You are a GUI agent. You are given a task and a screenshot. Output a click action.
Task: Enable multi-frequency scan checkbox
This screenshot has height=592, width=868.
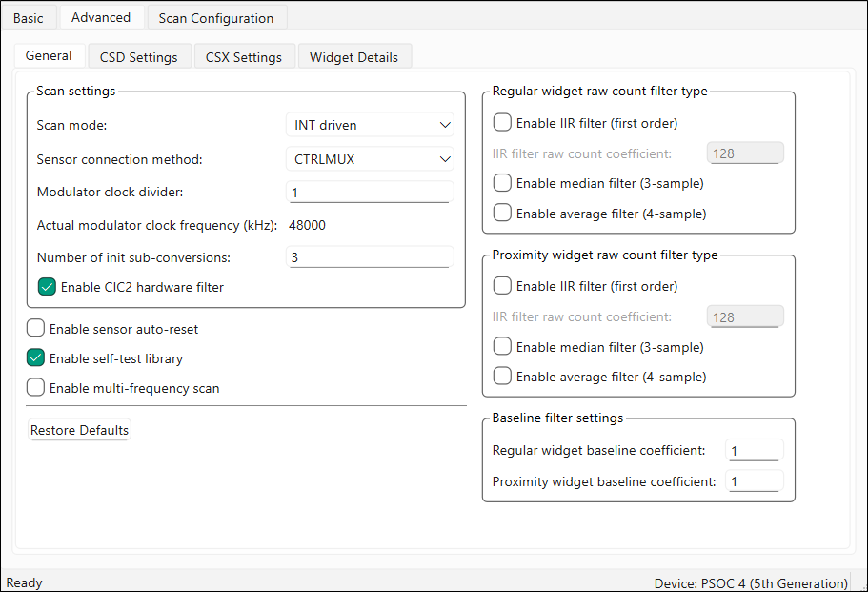point(35,388)
